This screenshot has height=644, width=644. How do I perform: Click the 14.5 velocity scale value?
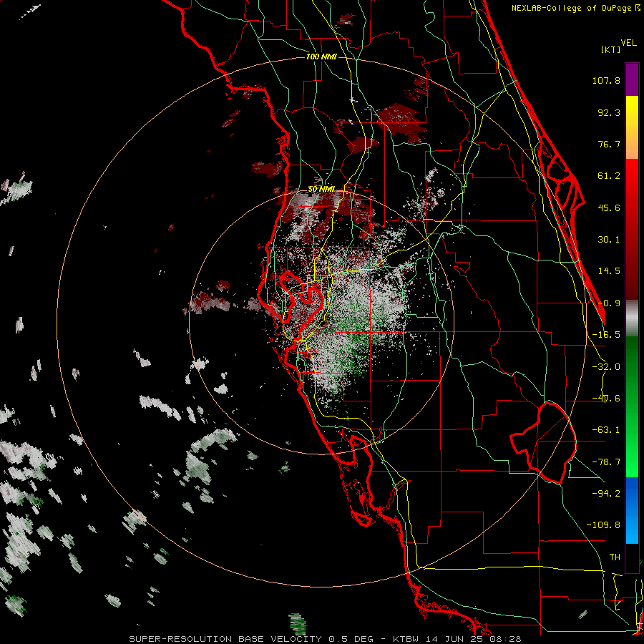click(609, 271)
